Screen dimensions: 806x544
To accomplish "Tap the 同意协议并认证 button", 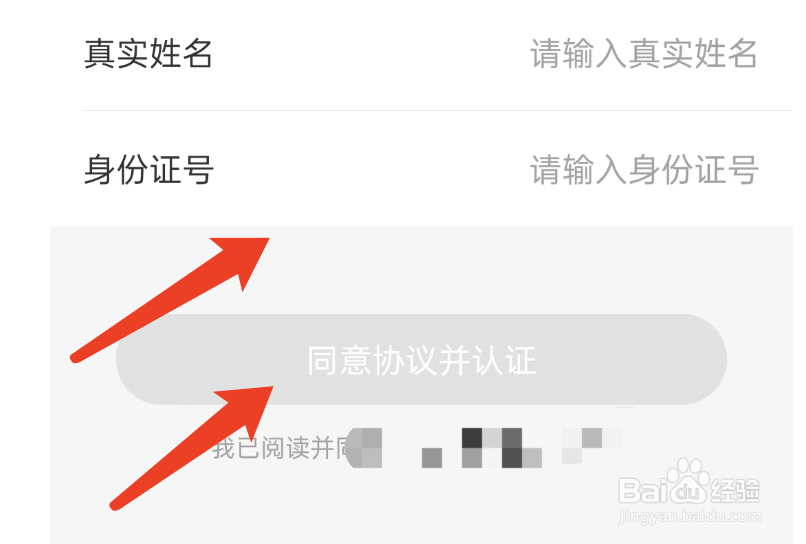I will [x=422, y=360].
